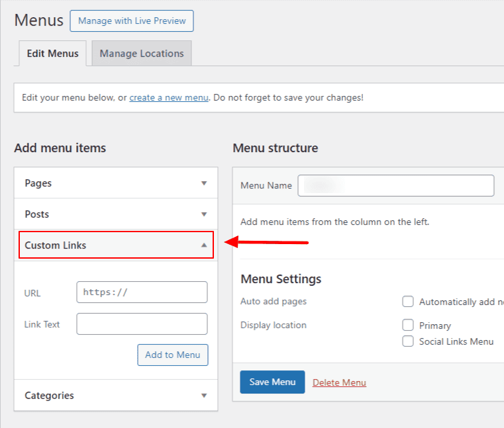Click the Menu Settings heading

pos(281,279)
